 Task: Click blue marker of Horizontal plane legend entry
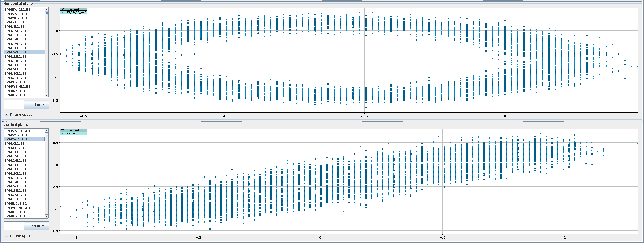tap(63, 12)
